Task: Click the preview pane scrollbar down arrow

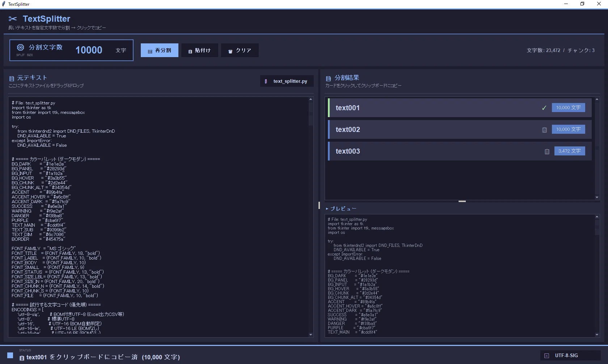Action: click(597, 335)
